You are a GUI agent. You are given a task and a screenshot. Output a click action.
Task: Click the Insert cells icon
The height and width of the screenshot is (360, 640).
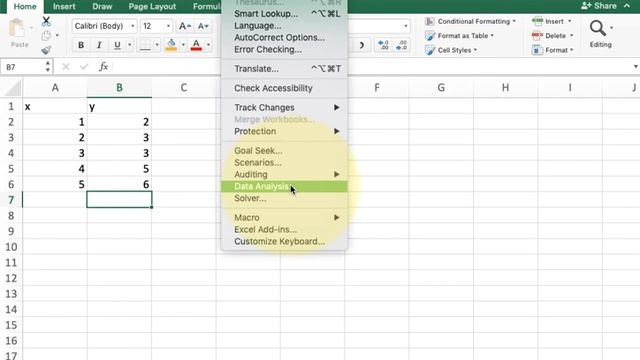tap(537, 21)
